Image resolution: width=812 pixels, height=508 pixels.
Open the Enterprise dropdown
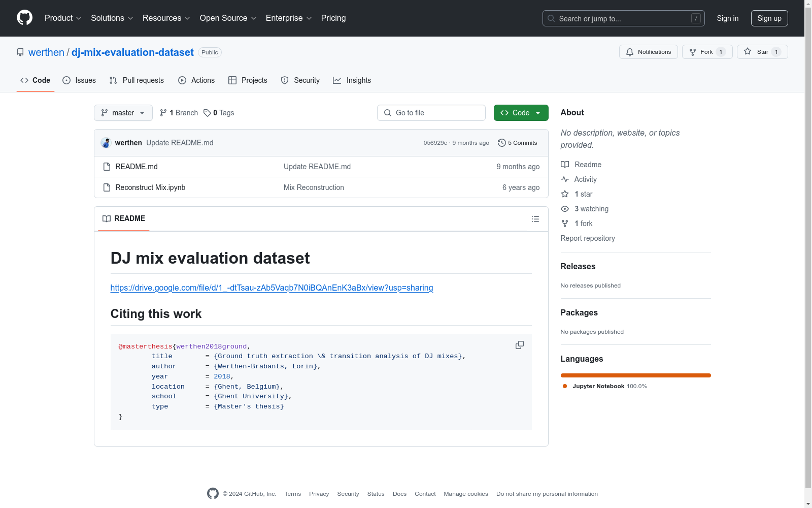tap(289, 18)
